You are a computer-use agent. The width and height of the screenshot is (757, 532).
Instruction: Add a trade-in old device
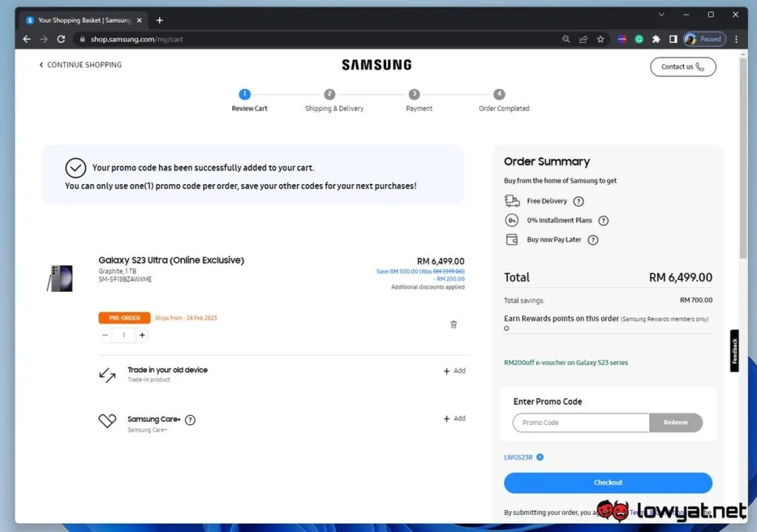pyautogui.click(x=455, y=371)
